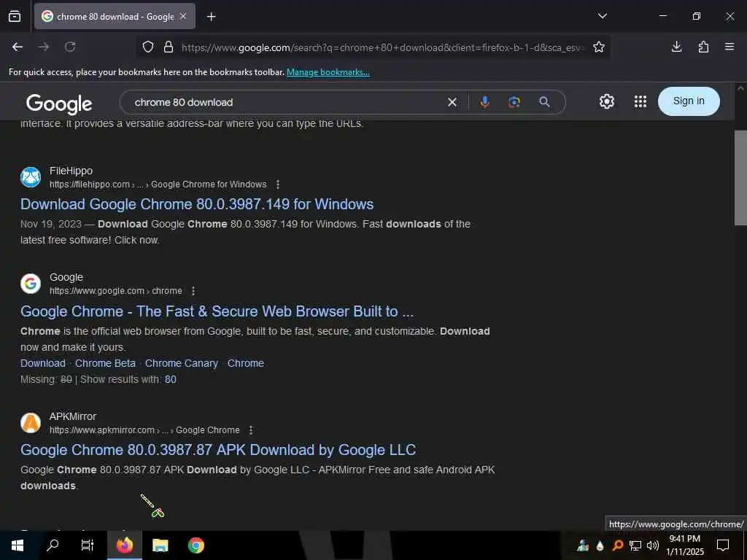Open FileHippo result options menu

(x=278, y=184)
